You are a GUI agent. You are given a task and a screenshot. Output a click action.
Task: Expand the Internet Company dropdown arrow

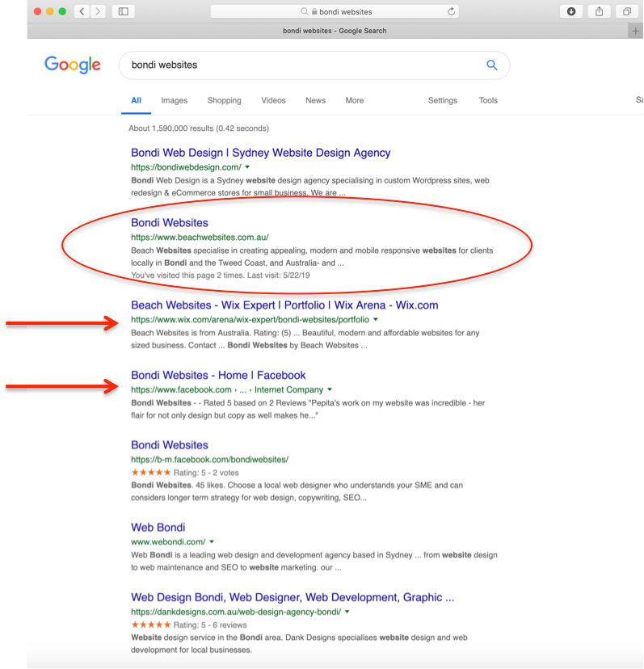click(x=330, y=389)
